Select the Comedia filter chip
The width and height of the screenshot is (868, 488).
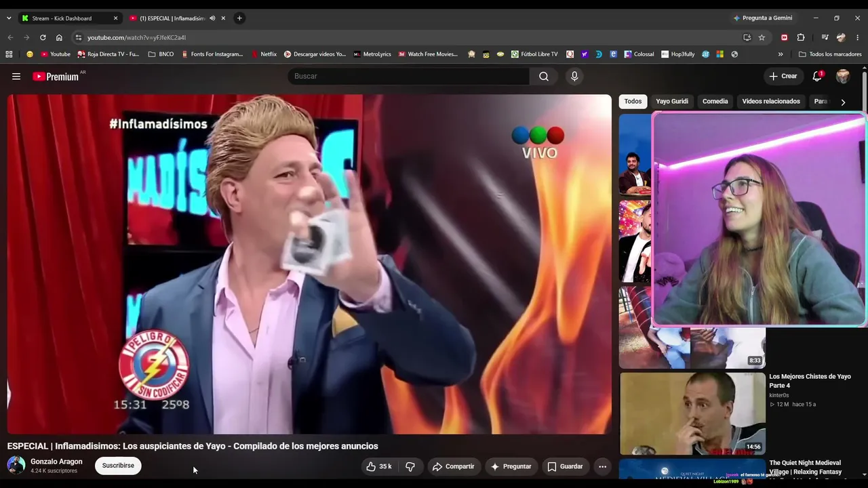pos(715,102)
